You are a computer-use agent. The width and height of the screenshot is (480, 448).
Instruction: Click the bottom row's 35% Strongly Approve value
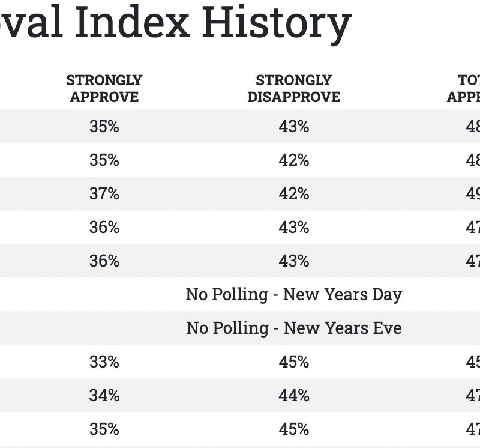(x=104, y=429)
